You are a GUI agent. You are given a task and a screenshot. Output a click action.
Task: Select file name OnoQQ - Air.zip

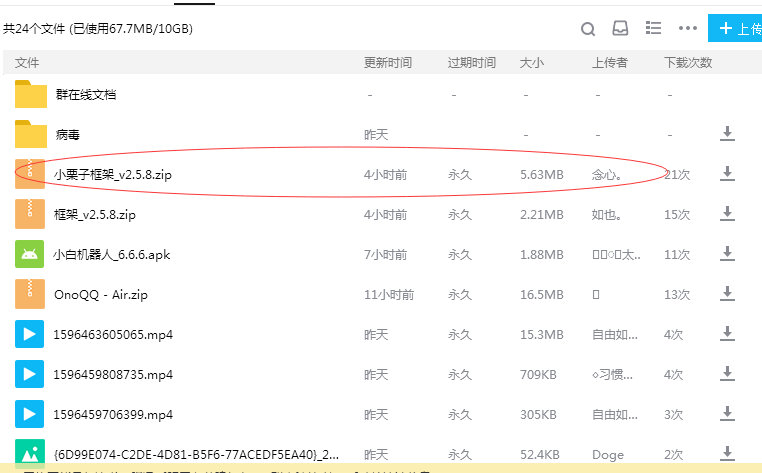click(x=101, y=295)
